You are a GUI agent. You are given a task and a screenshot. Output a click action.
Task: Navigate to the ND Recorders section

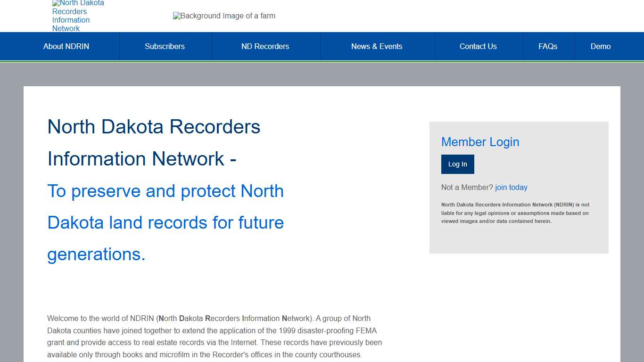tap(265, 46)
